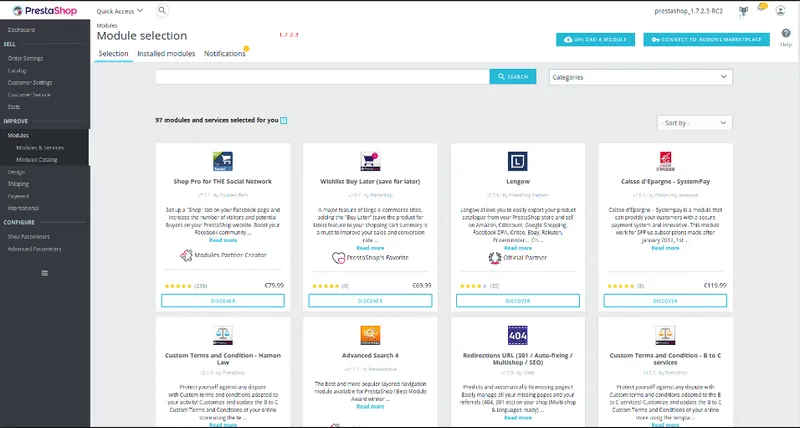Click the PrestaShop logo
The height and width of the screenshot is (428, 800).
click(x=45, y=10)
